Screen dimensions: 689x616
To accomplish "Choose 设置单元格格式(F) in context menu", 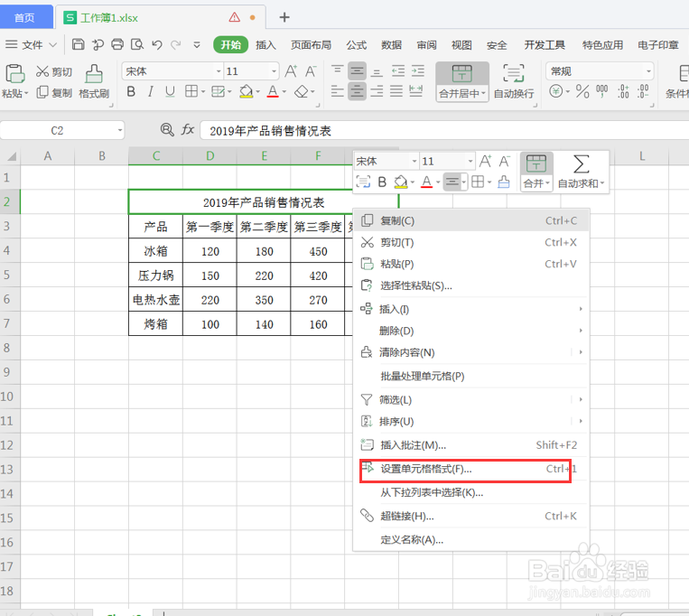I will click(471, 470).
